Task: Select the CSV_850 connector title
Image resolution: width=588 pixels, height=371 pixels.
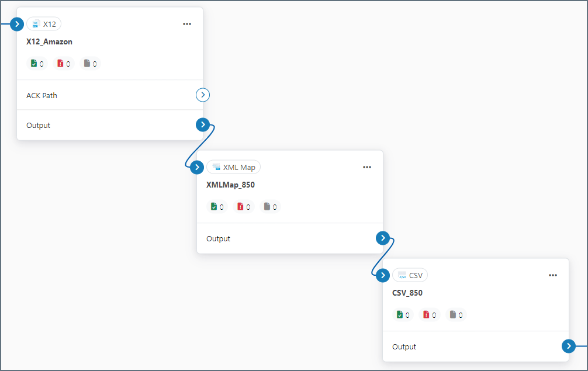Action: (x=407, y=293)
